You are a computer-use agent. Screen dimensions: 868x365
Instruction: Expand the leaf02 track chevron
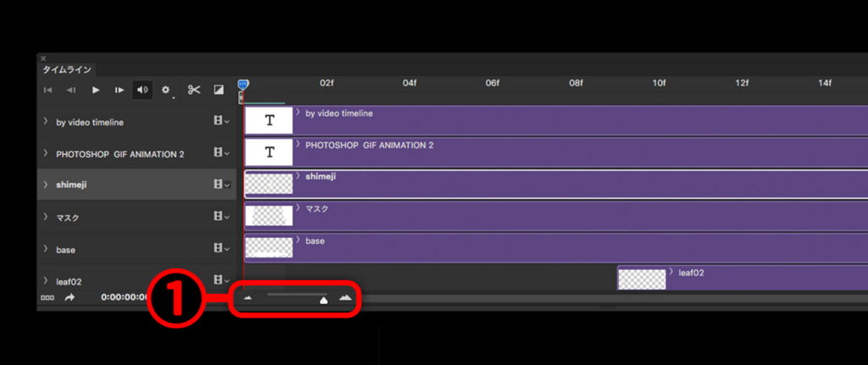[46, 281]
